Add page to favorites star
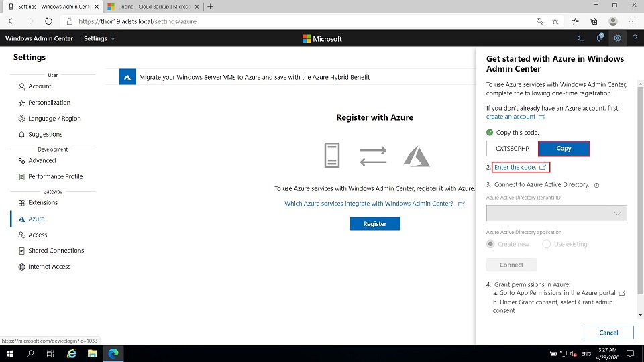This screenshot has height=362, width=644. 555,21
